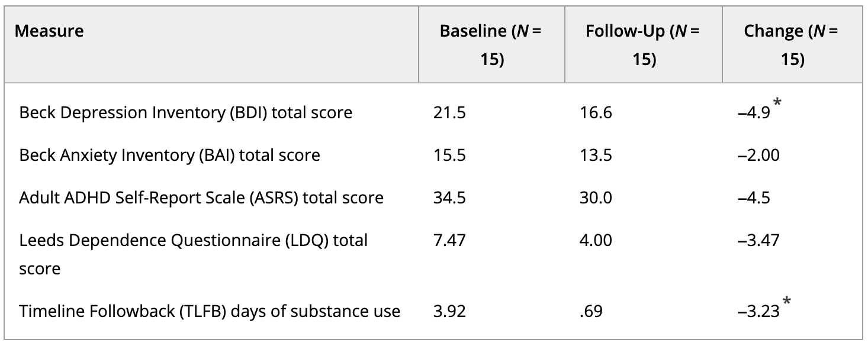Click the LDQ baseline value 7.47

[x=449, y=241]
